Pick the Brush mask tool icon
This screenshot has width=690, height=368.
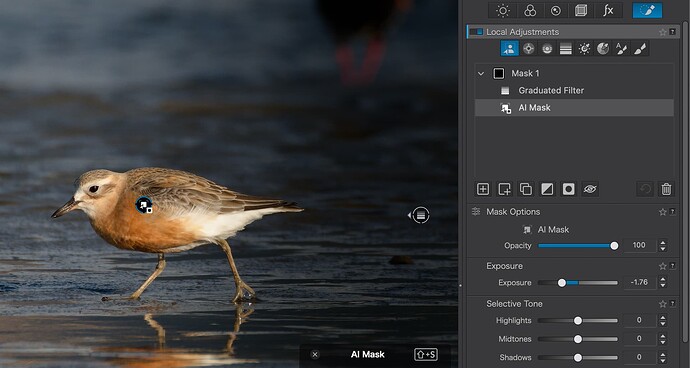tap(639, 49)
